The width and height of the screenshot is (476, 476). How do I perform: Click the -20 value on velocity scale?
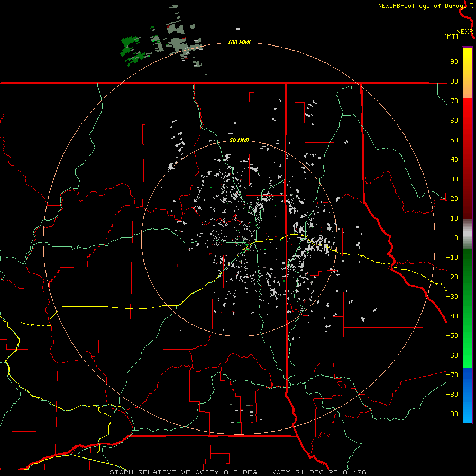[x=452, y=277]
